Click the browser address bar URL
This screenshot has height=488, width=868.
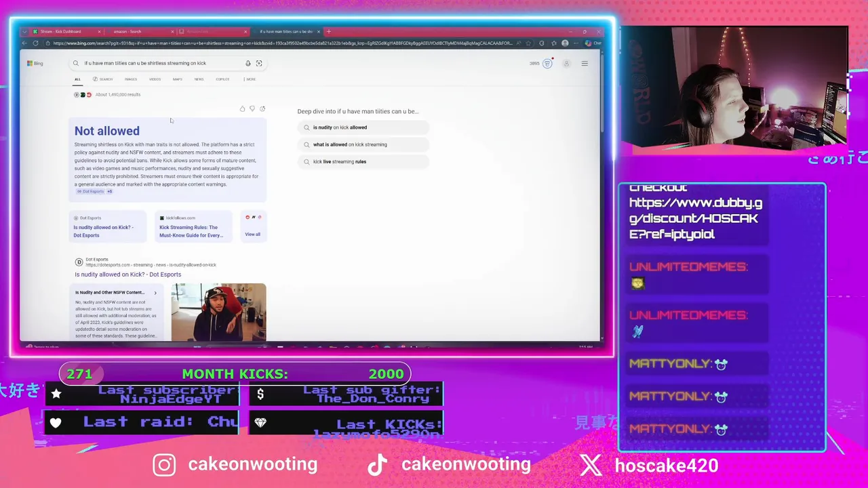point(281,43)
